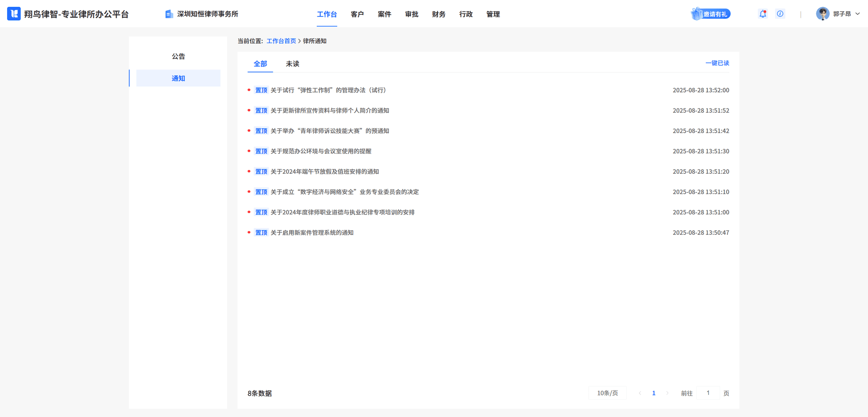Switch to the 未读 tab
Image resolution: width=868 pixels, height=417 pixels.
point(292,64)
